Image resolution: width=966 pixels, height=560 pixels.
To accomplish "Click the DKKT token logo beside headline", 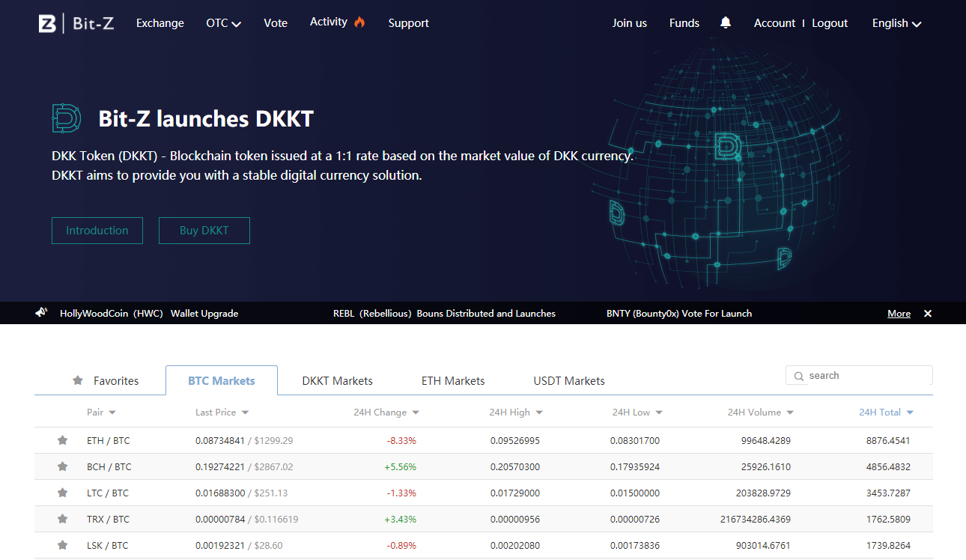I will point(66,118).
